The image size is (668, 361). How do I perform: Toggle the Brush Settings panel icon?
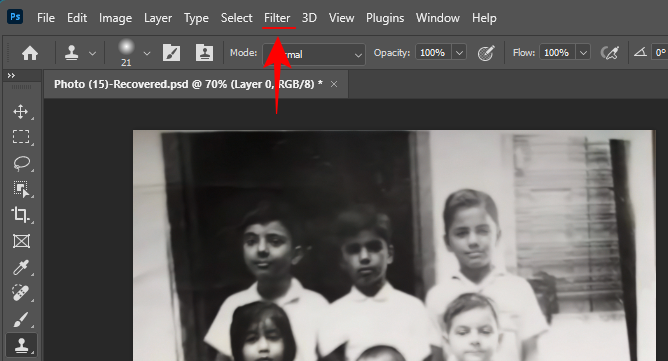[171, 53]
